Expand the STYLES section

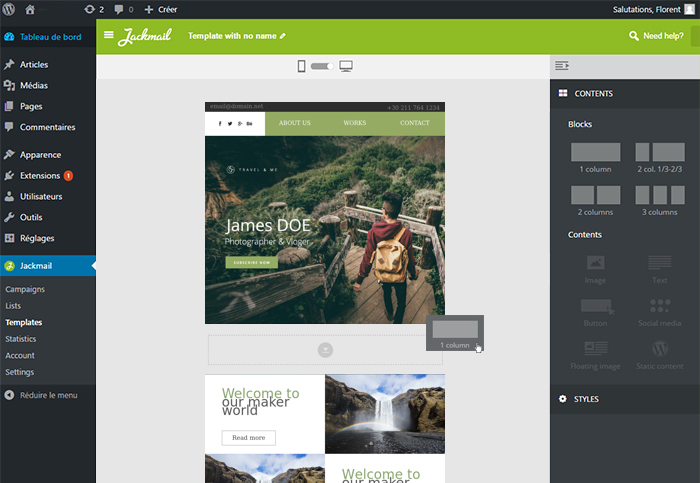coord(625,399)
